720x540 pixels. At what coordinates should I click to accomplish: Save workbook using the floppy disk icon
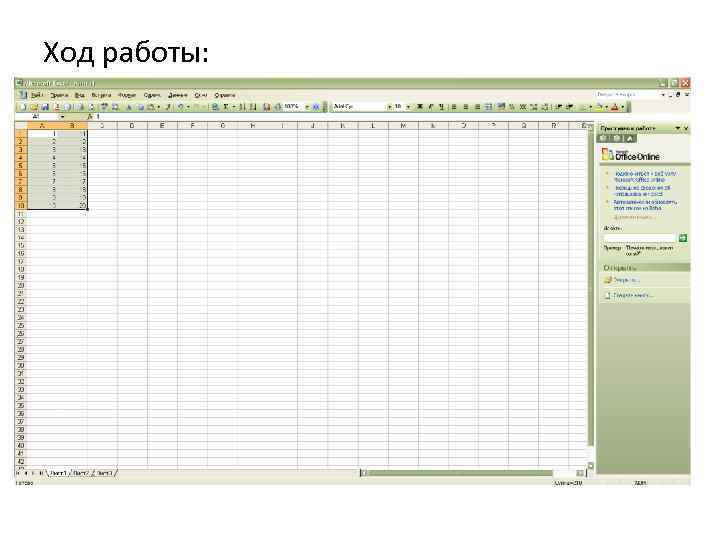coord(45,107)
